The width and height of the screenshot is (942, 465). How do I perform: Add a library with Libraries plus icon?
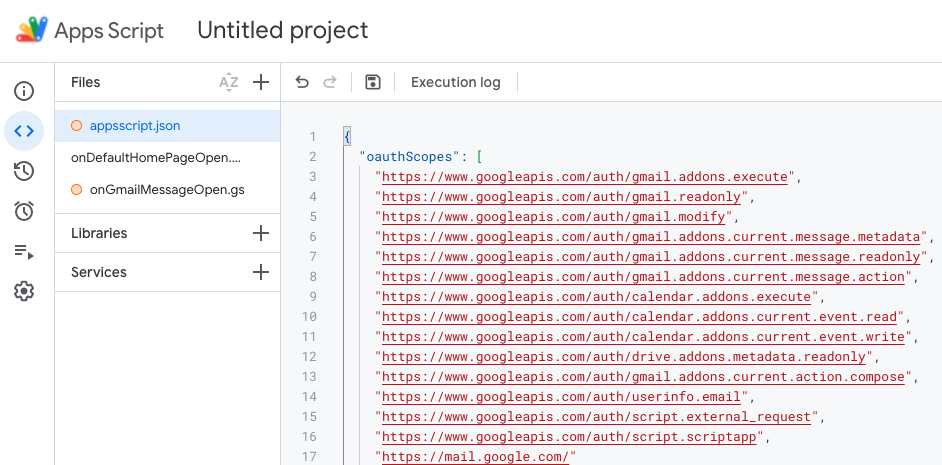pyautogui.click(x=261, y=233)
